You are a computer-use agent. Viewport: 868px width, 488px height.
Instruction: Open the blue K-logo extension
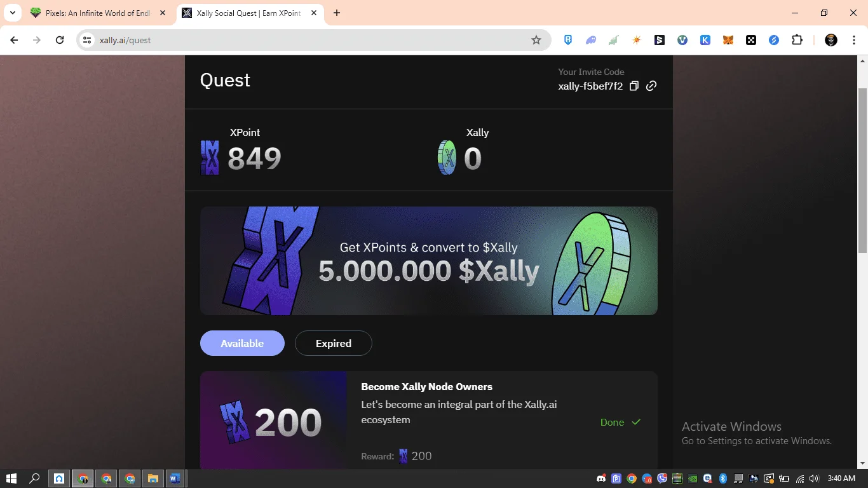tap(705, 40)
